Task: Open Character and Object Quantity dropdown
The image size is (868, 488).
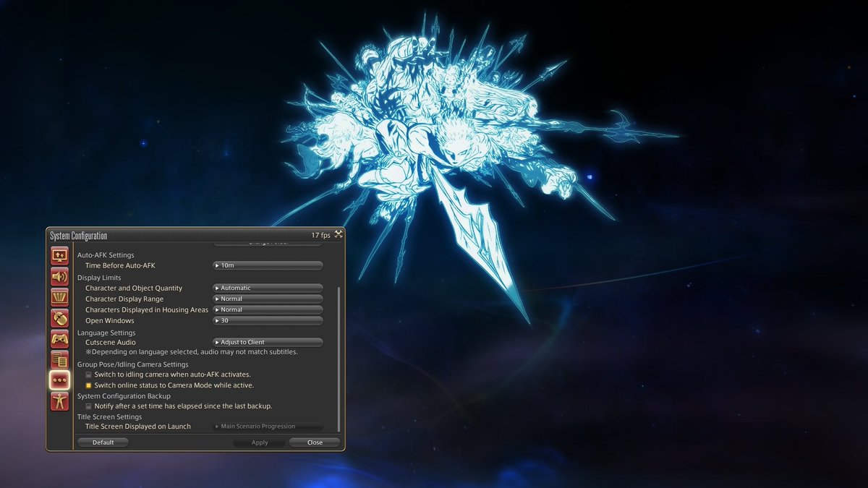Action: click(268, 288)
